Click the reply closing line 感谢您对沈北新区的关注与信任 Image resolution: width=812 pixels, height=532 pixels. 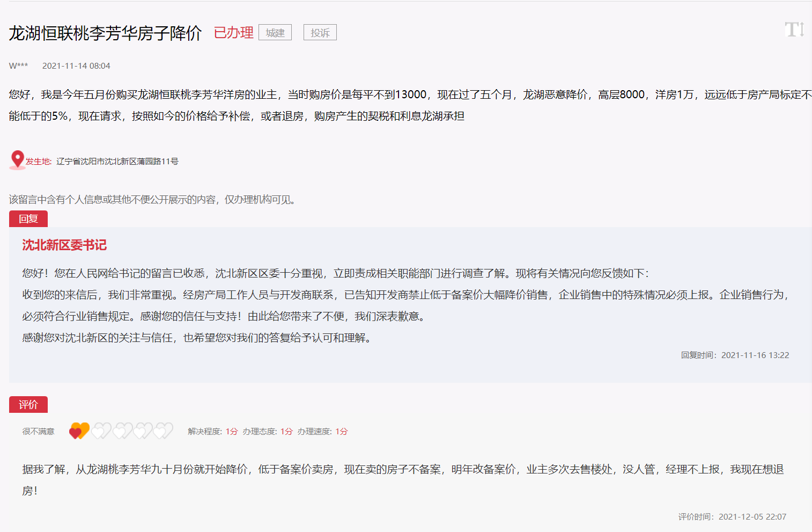tap(197, 338)
